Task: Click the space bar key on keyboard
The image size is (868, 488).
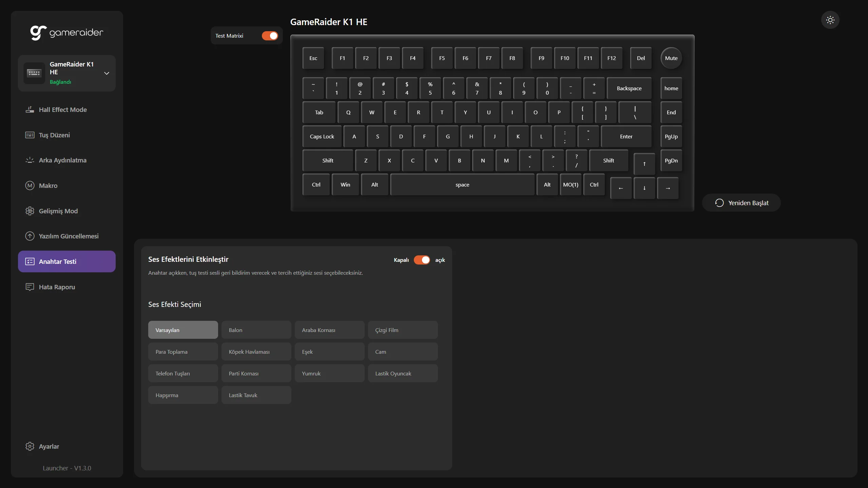Action: (462, 185)
